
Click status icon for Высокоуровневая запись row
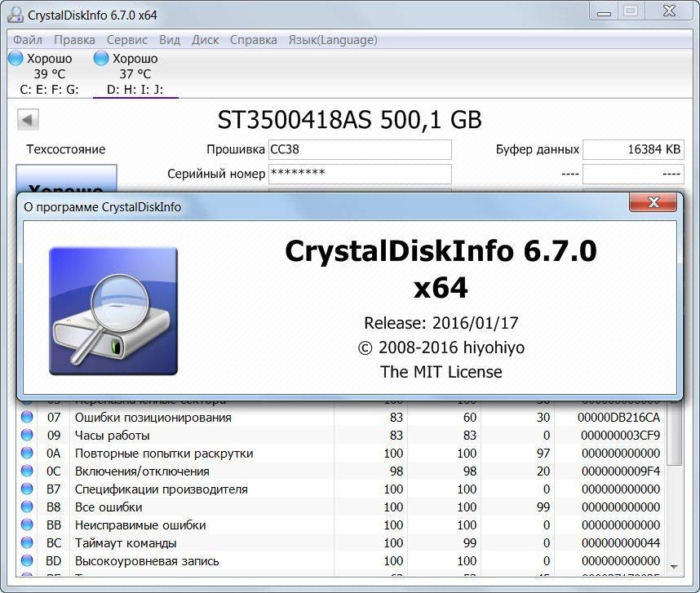click(27, 560)
